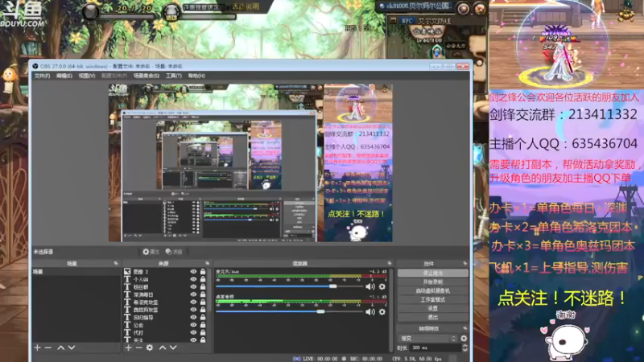
Task: Remove selected source with the minus icon in 来源 panel
Action: (x=138, y=348)
